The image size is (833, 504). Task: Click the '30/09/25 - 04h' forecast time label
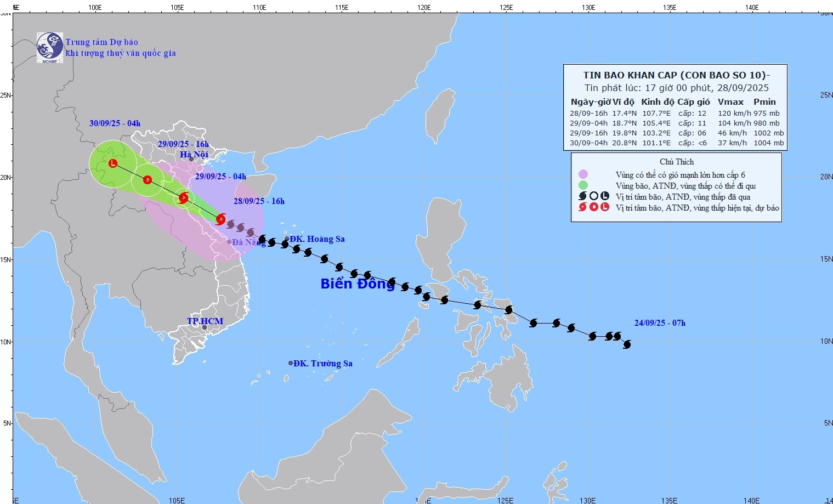pos(115,123)
